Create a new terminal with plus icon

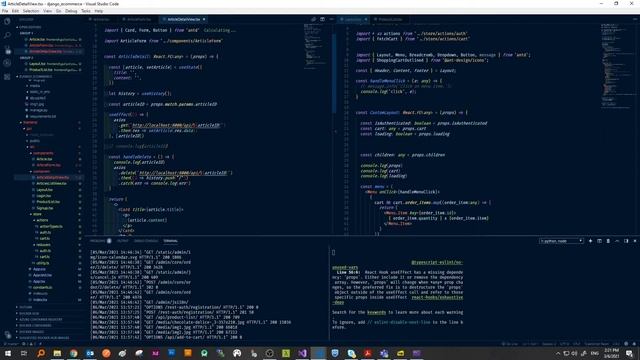pyautogui.click(x=590, y=241)
